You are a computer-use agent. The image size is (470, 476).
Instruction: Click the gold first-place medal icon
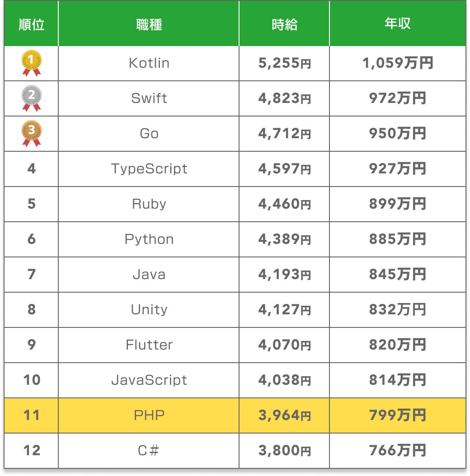pos(32,63)
